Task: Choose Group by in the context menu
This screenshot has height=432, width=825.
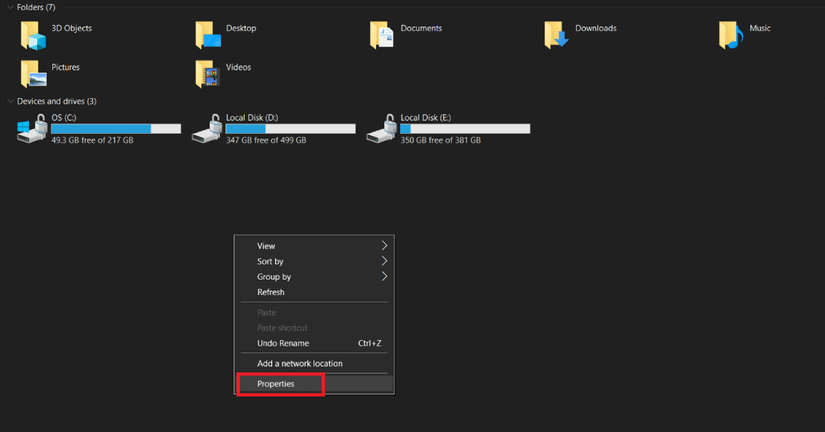Action: (x=314, y=276)
